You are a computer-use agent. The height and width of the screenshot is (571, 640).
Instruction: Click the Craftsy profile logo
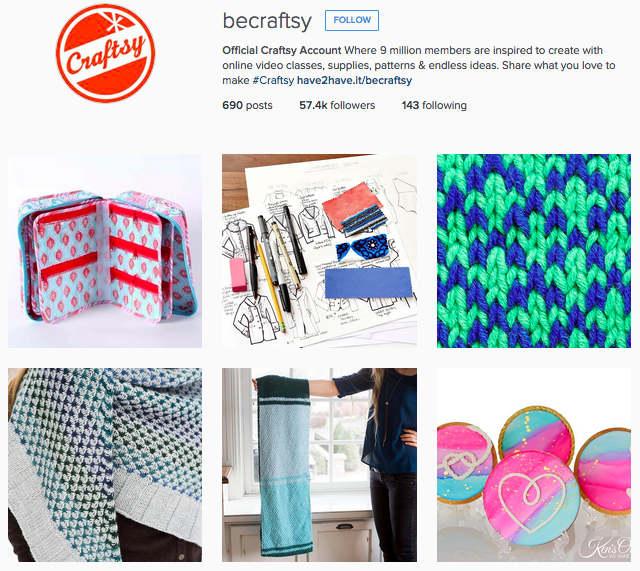tap(105, 53)
